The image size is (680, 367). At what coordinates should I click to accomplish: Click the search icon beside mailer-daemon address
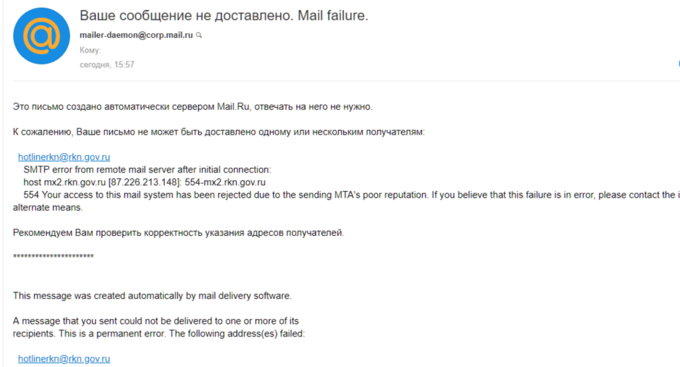pyautogui.click(x=199, y=35)
